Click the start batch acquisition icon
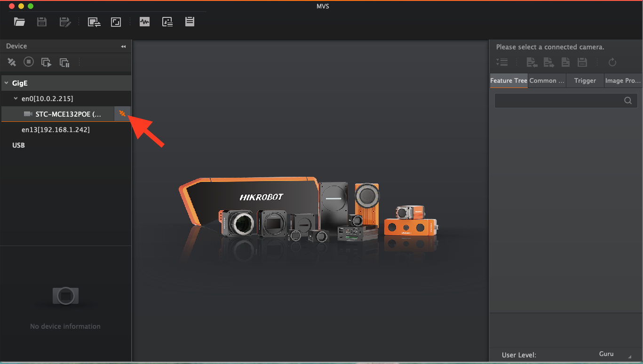 coord(46,62)
